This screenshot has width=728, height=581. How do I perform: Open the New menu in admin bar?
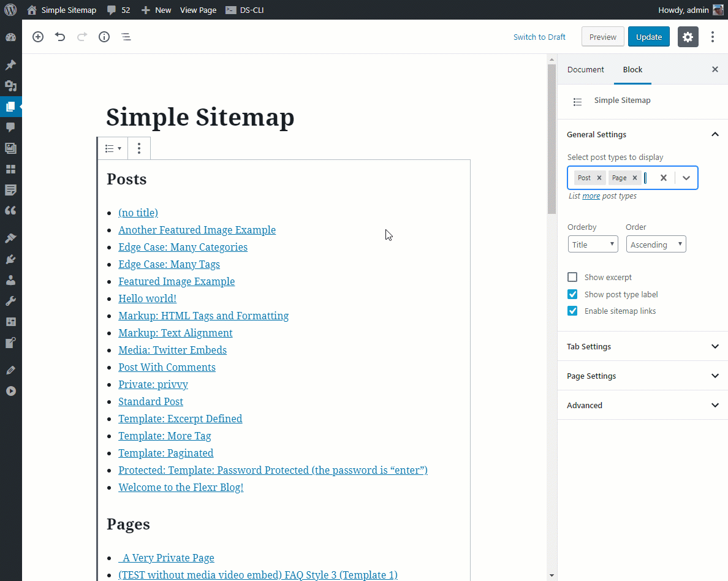[x=156, y=10]
